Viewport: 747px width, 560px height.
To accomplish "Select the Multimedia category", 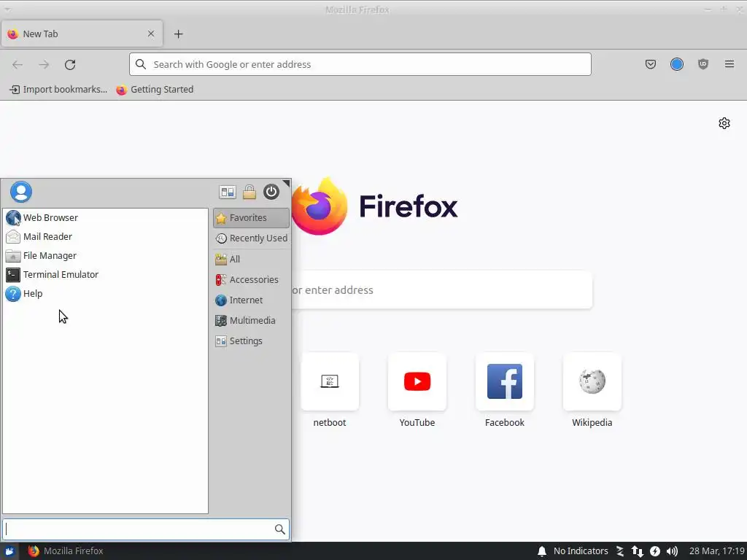I will tap(251, 321).
